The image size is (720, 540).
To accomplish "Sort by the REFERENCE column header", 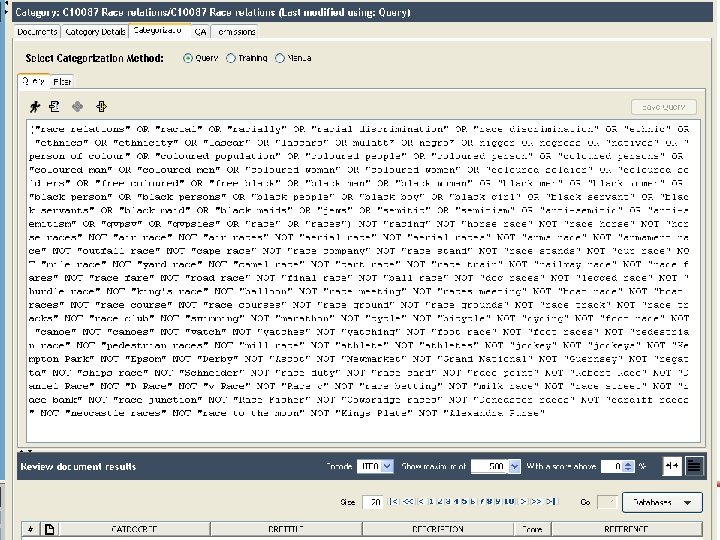I will [x=626, y=529].
